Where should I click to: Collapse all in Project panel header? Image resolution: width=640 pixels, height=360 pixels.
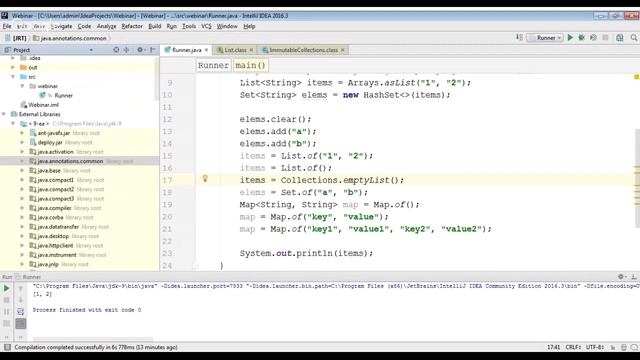(127, 50)
